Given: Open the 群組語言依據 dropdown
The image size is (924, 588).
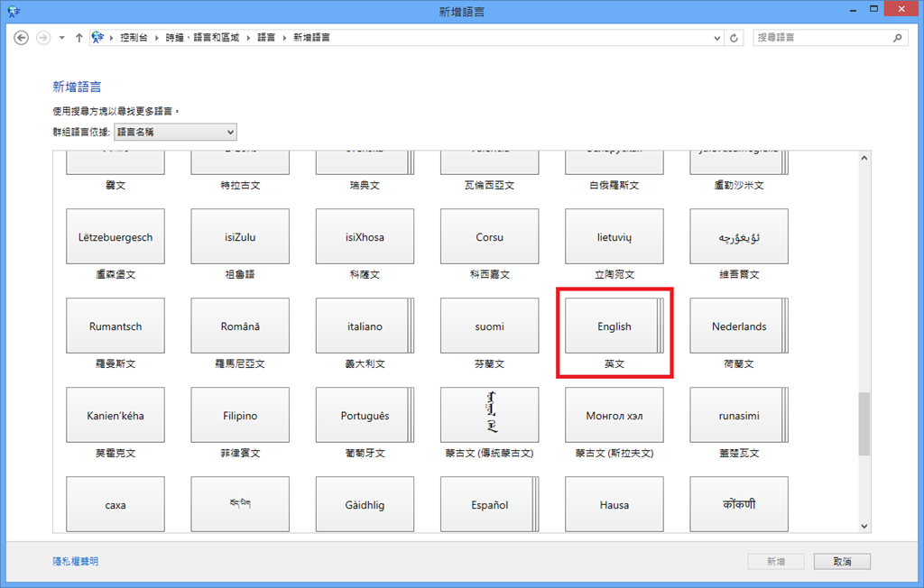Looking at the screenshot, I should (x=175, y=132).
